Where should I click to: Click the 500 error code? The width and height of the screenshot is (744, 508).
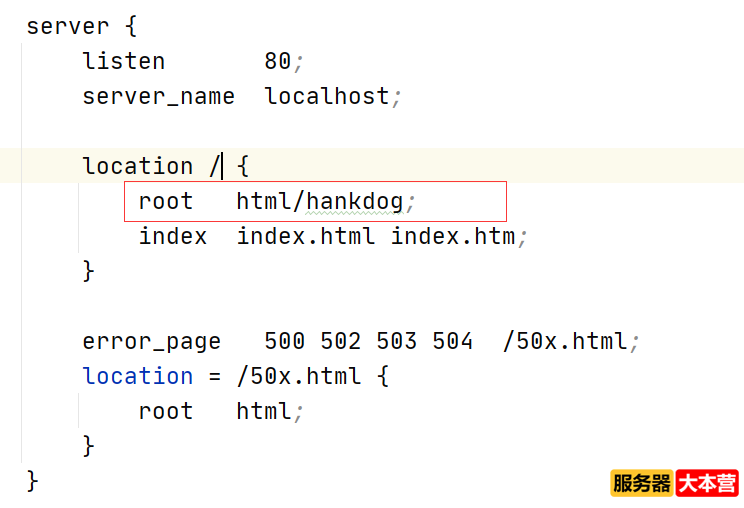284,341
